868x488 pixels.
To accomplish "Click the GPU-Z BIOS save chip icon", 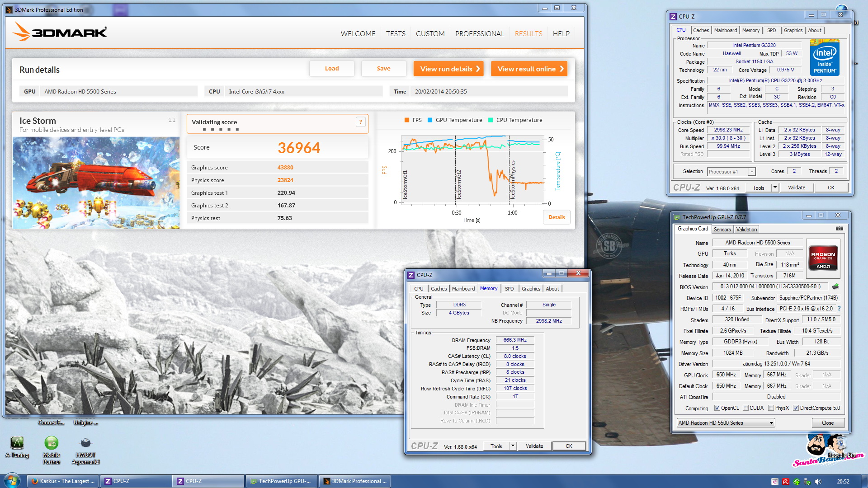I will [835, 286].
